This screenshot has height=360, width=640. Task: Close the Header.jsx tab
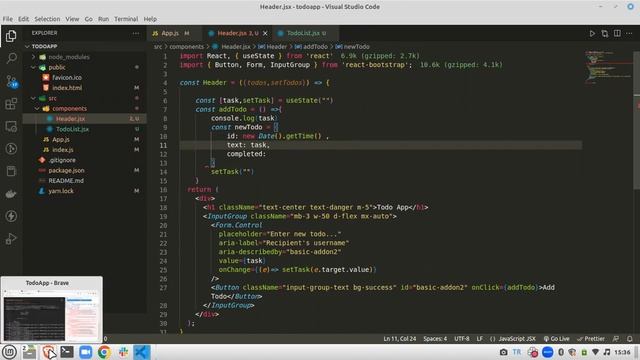point(265,33)
